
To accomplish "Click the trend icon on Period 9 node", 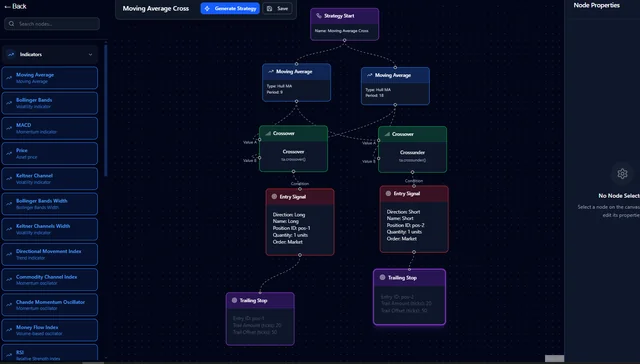I will [271, 71].
